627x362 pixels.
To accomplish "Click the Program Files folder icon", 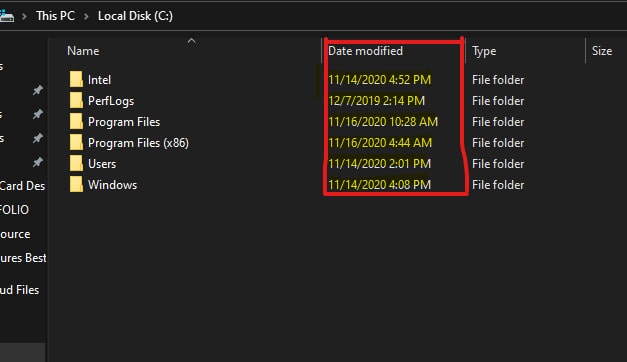I will pyautogui.click(x=76, y=121).
